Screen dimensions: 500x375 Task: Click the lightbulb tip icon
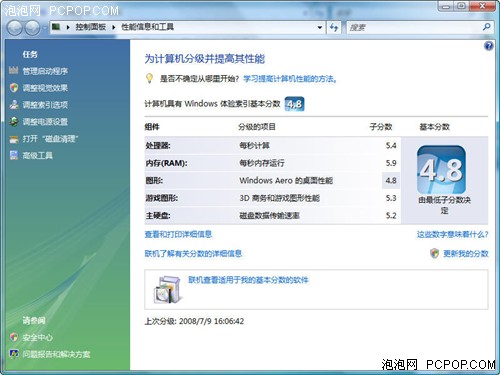coord(149,78)
